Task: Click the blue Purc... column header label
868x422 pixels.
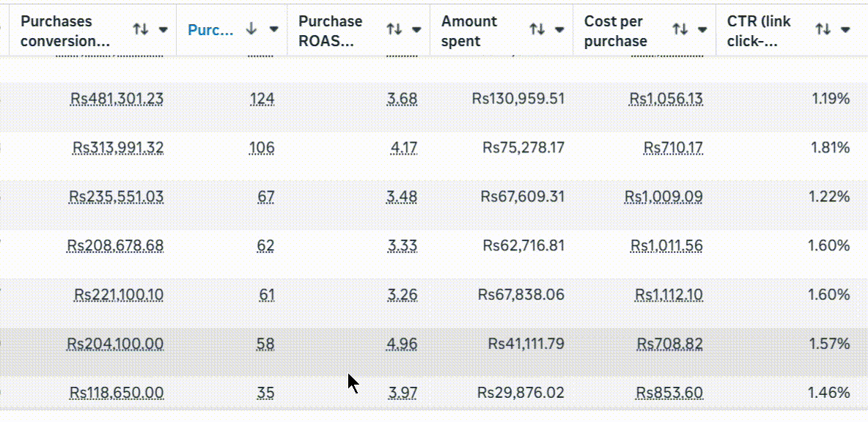Action: pyautogui.click(x=210, y=31)
